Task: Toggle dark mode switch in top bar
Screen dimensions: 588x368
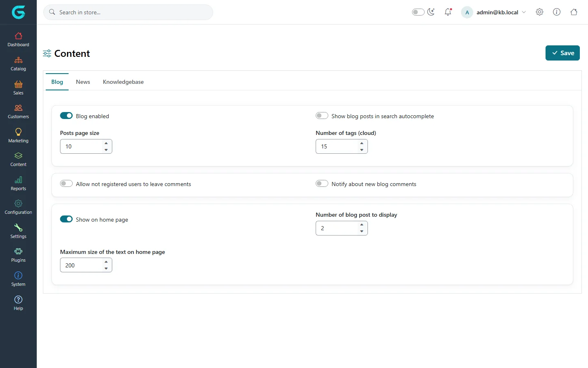Action: click(x=418, y=12)
